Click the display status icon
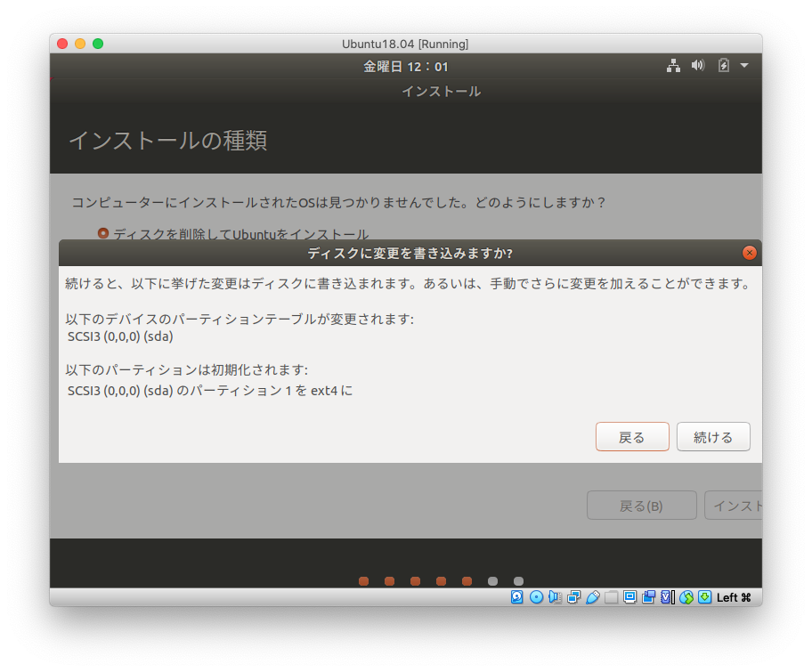The width and height of the screenshot is (812, 672). click(x=630, y=597)
